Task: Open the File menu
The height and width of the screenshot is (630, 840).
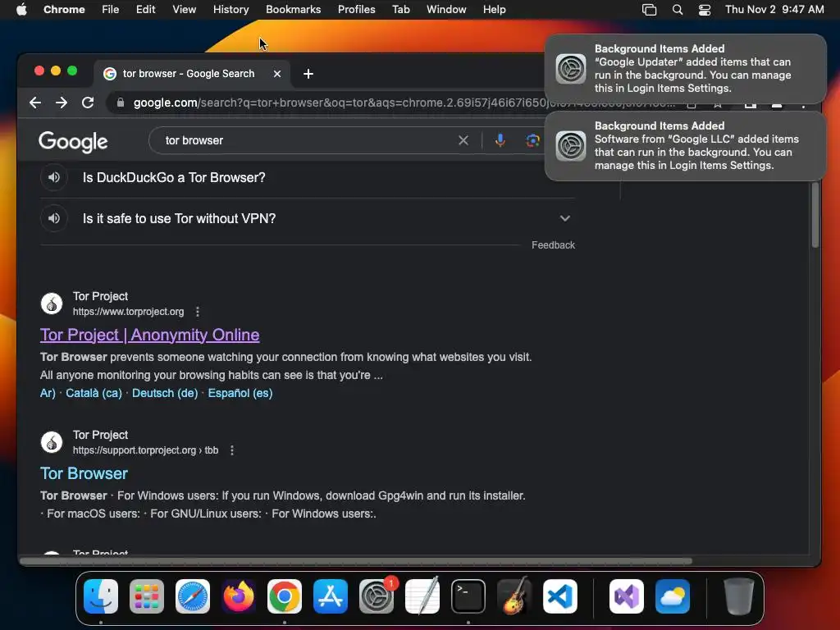Action: pos(111,9)
